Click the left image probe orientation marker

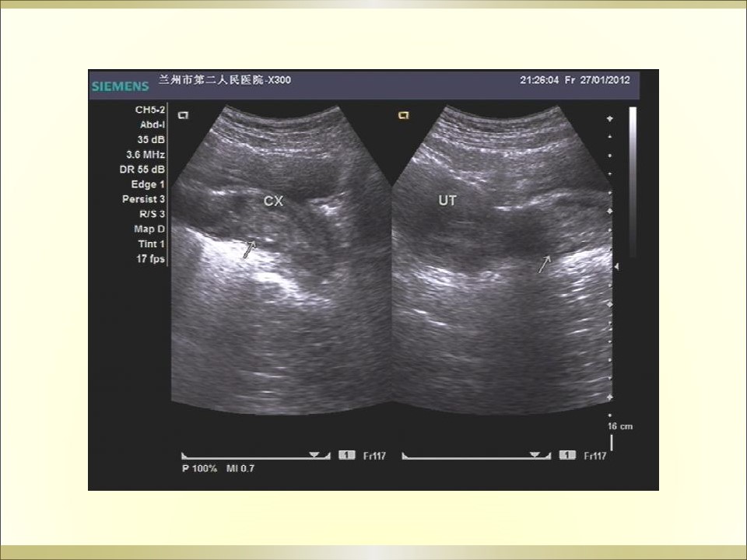[x=184, y=115]
